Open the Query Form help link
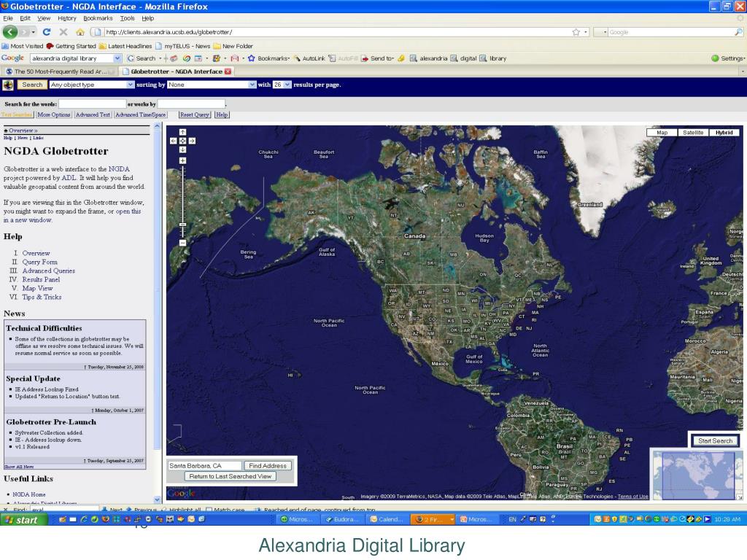The width and height of the screenshot is (747, 560). (39, 262)
